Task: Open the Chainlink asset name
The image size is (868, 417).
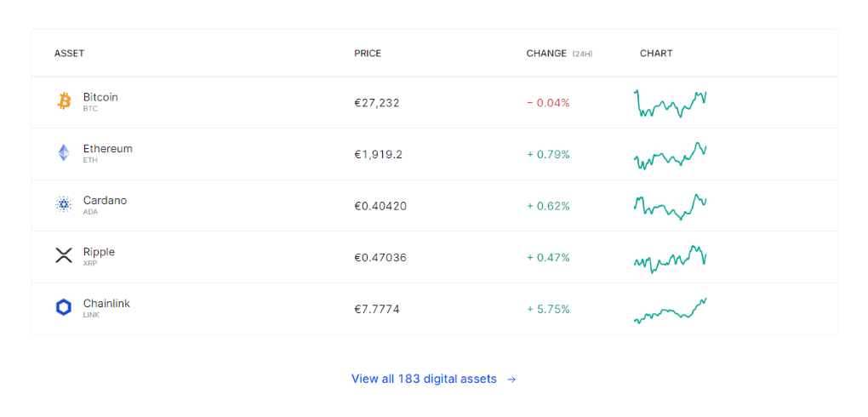Action: tap(107, 303)
